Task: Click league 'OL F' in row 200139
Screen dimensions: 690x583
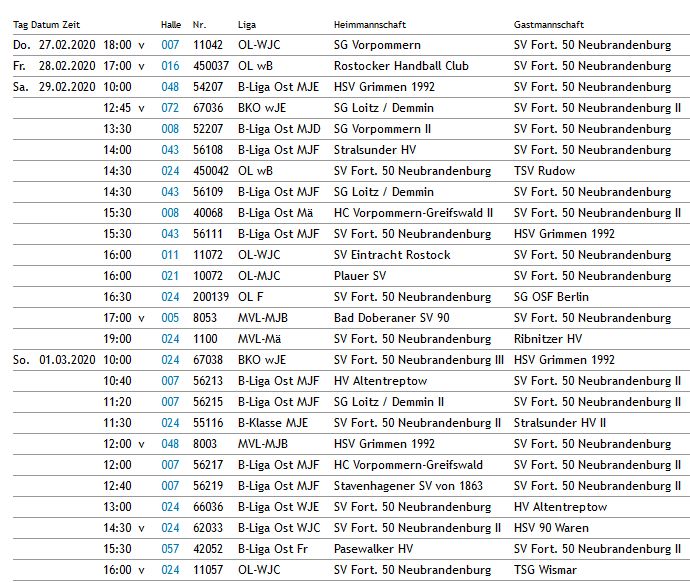Action: 250,297
